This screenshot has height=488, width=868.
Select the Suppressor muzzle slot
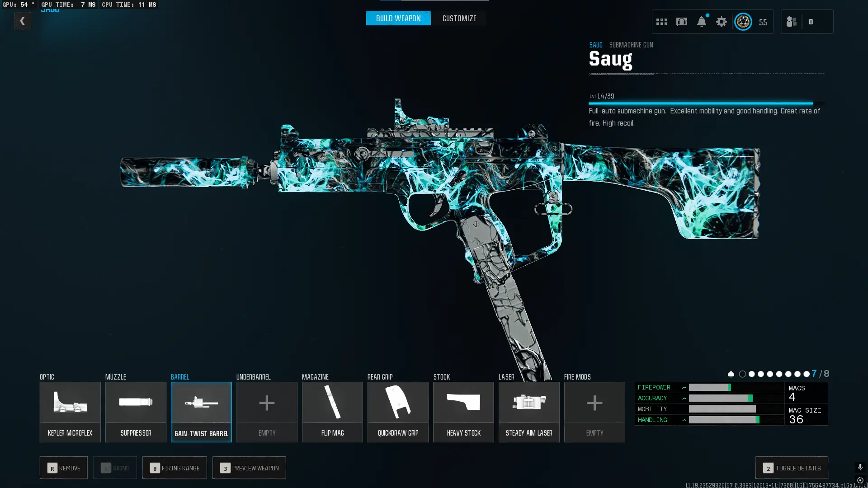[x=136, y=412]
